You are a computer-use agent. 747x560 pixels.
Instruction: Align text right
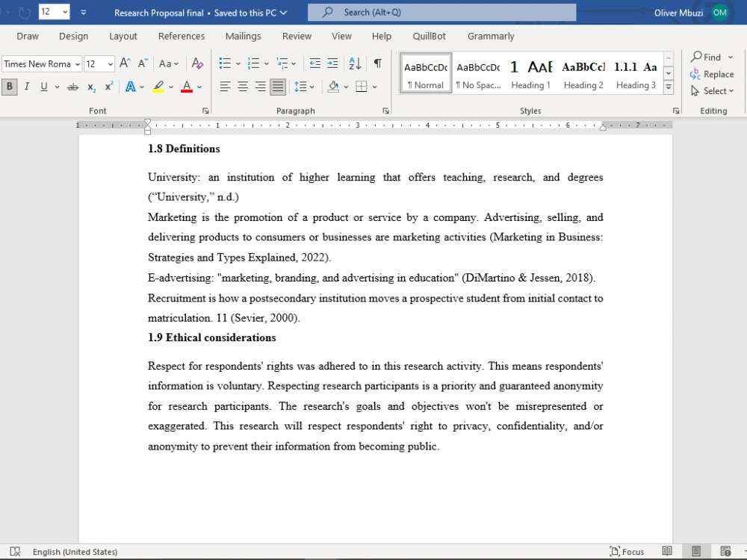(260, 87)
